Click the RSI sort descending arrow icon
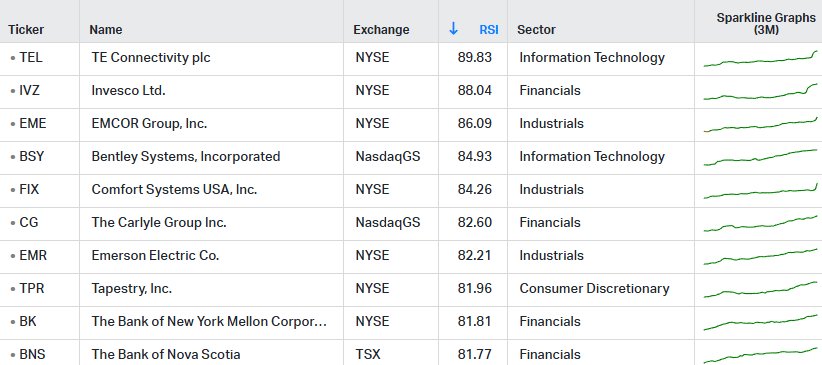 [453, 29]
